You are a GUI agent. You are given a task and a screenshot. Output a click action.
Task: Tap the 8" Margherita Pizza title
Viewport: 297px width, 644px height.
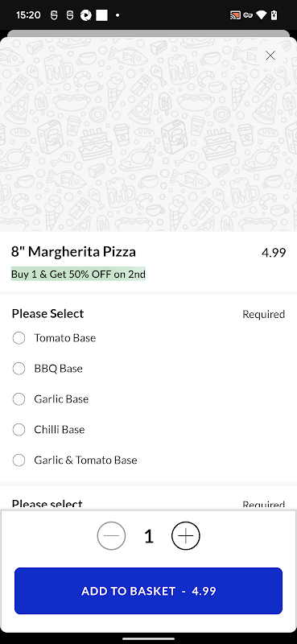click(73, 251)
